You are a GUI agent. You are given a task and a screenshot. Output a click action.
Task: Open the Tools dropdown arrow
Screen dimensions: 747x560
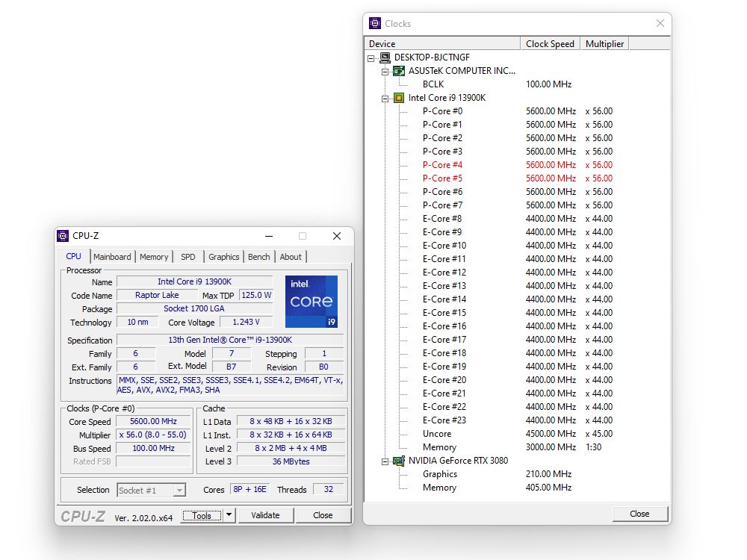click(229, 514)
